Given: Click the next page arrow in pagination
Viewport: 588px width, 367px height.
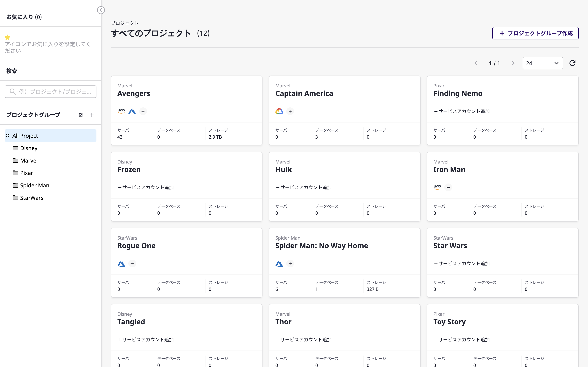Looking at the screenshot, I should (513, 63).
